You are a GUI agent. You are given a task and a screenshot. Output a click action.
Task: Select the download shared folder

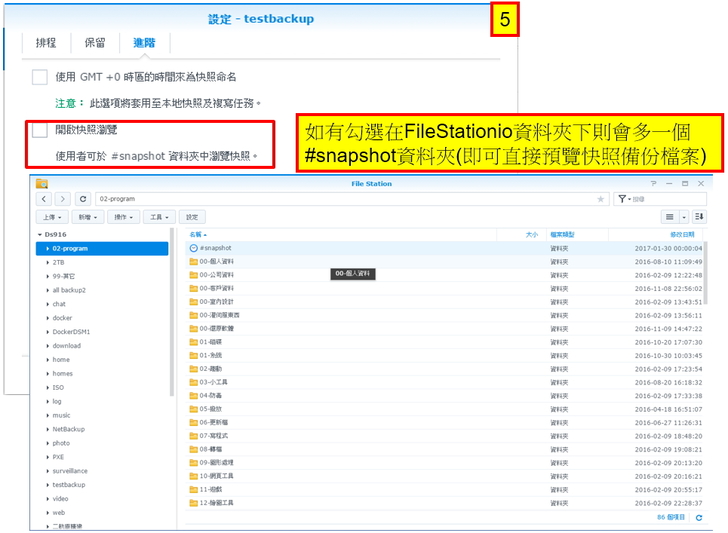click(x=66, y=346)
